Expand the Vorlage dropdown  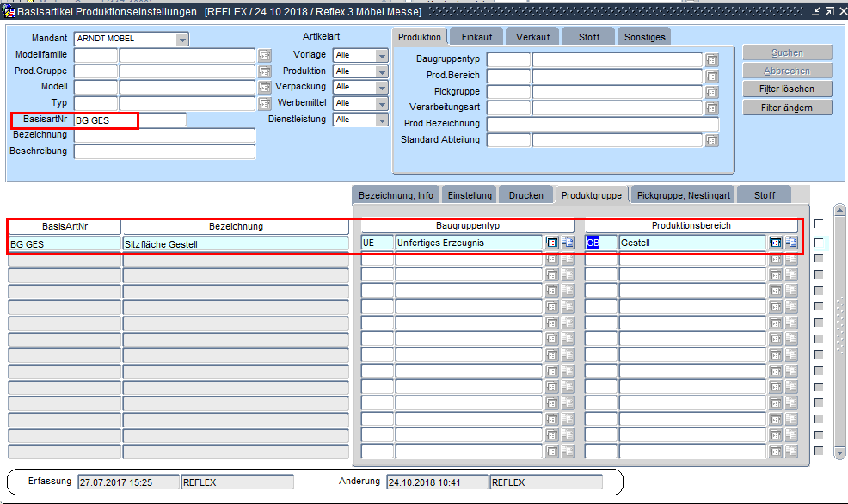[382, 56]
